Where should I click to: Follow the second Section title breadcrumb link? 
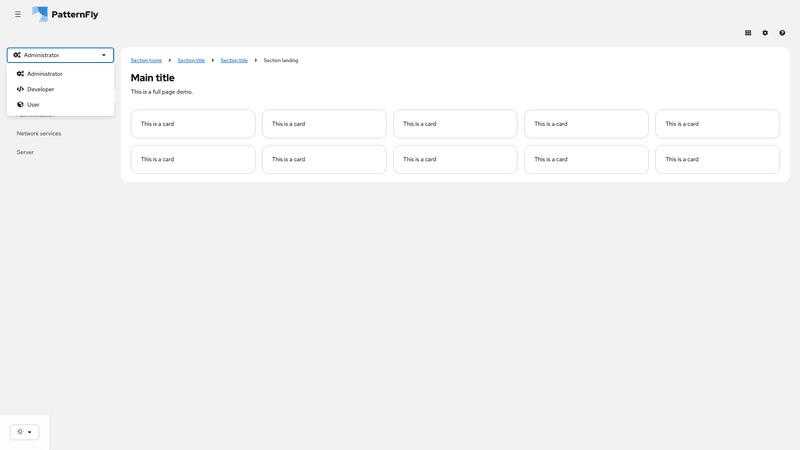[234, 60]
